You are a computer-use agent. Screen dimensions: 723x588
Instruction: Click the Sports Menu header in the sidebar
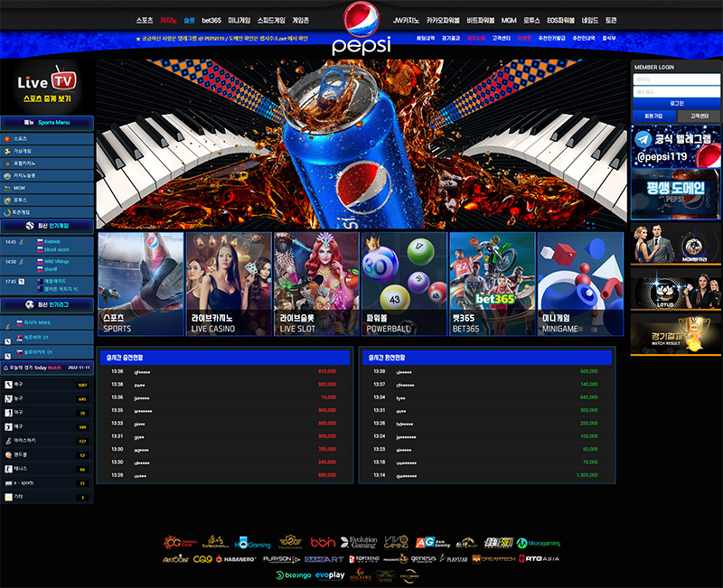click(x=47, y=123)
